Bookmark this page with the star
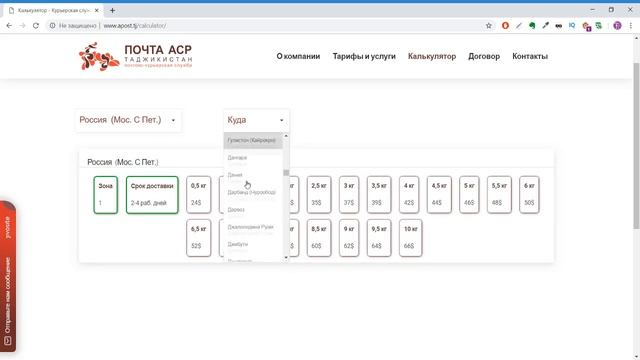640x360 pixels. (x=489, y=25)
